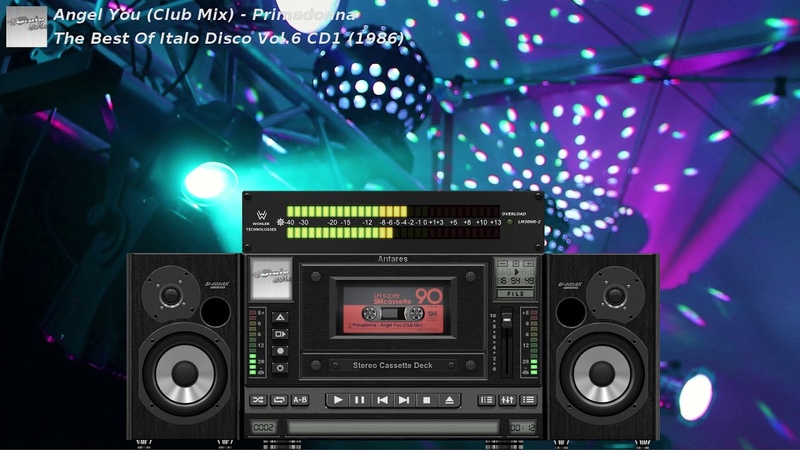800x450 pixels.
Task: Toggle repeat mode
Action: (x=279, y=400)
